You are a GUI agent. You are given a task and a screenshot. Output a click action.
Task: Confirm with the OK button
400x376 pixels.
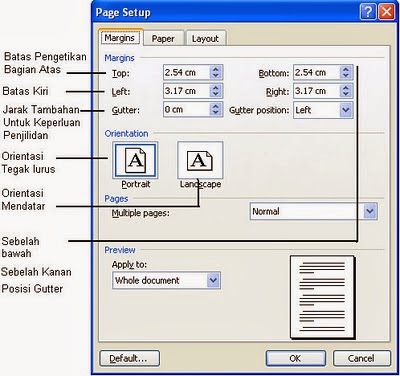pos(295,358)
